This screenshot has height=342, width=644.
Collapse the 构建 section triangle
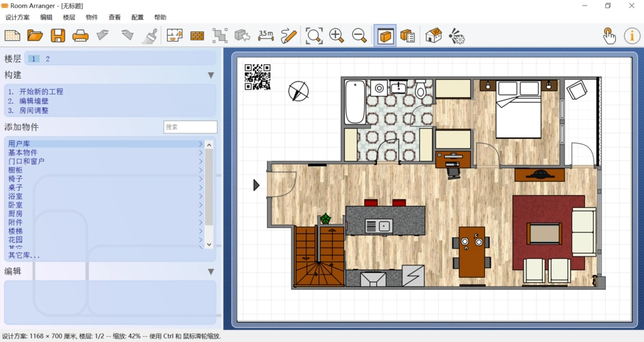pyautogui.click(x=211, y=75)
